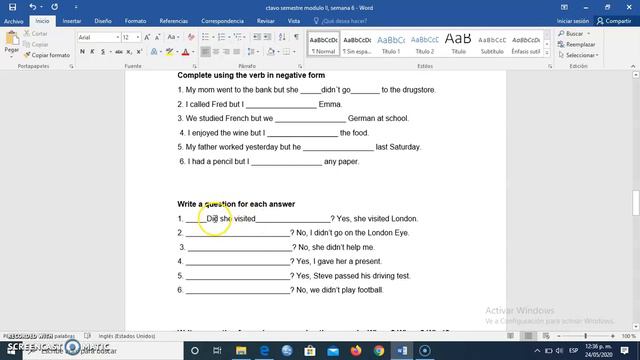Switch to the Correspondencia tab

pyautogui.click(x=222, y=21)
